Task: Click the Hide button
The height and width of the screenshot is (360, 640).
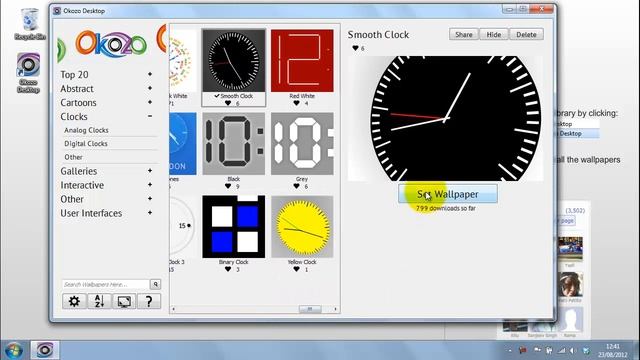Action: coord(494,35)
